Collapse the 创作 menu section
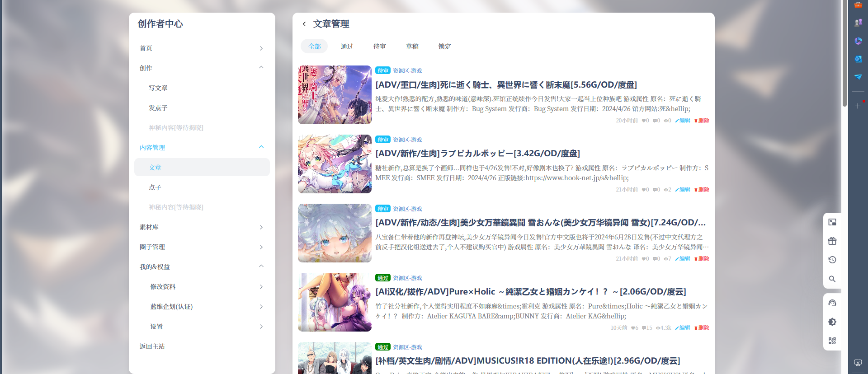Viewport: 868px width, 374px height. tap(261, 68)
